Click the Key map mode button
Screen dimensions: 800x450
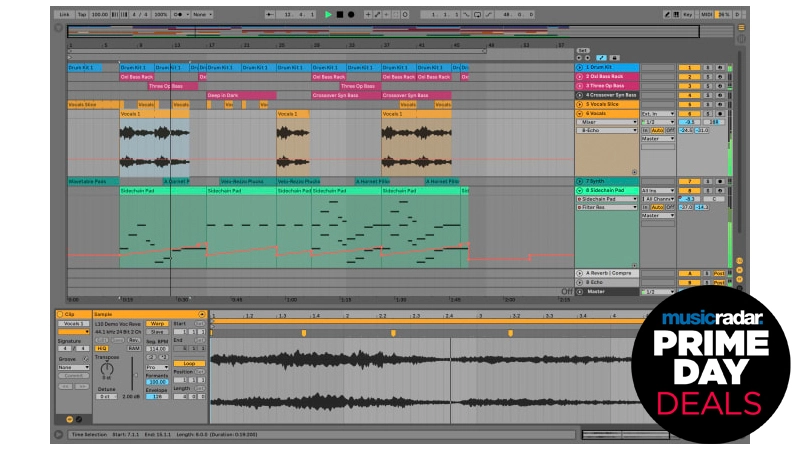[x=688, y=15]
